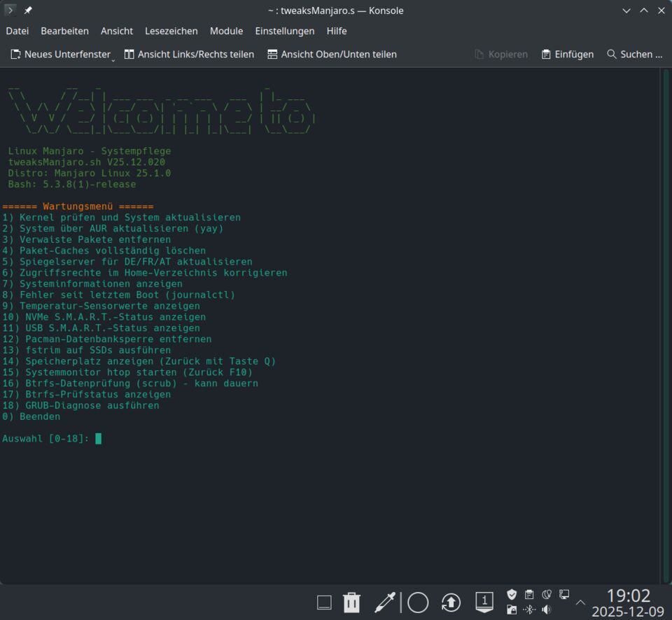This screenshot has height=620, width=672.
Task: Click the Einfügen toolbar button
Action: pyautogui.click(x=567, y=54)
